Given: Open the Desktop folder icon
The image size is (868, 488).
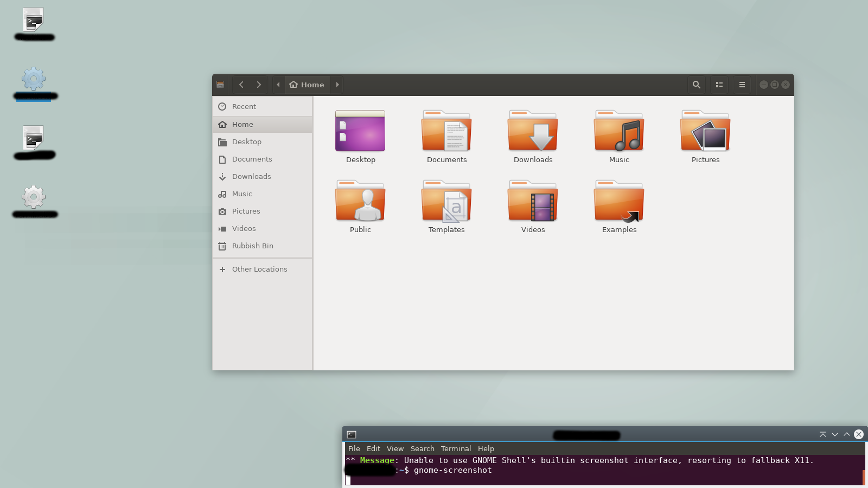Looking at the screenshot, I should pyautogui.click(x=360, y=131).
